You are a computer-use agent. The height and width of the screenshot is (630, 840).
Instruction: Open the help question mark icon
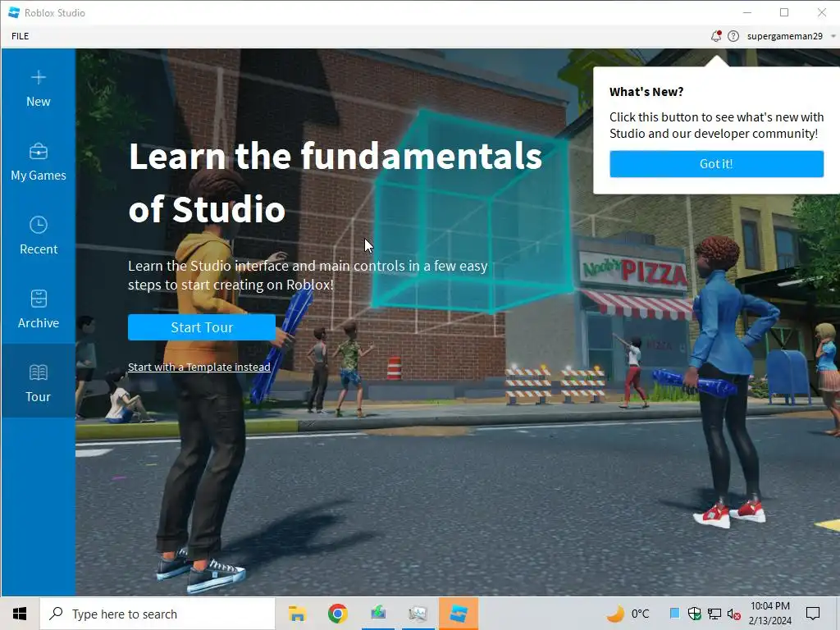click(733, 36)
